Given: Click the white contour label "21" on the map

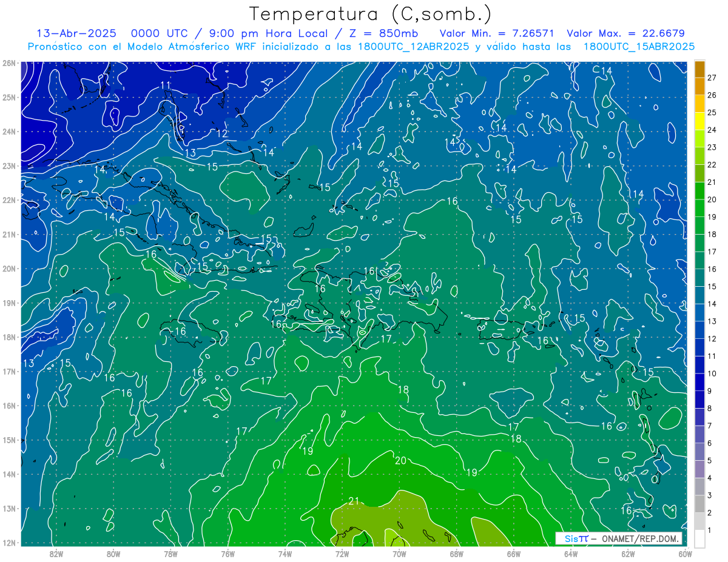Looking at the screenshot, I should pos(354,501).
